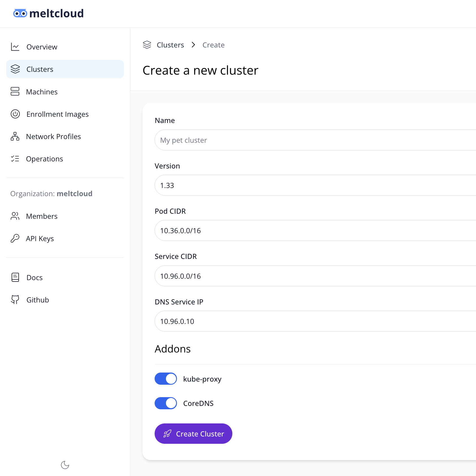476x476 pixels.
Task: Open the Github link
Action: coord(65,300)
